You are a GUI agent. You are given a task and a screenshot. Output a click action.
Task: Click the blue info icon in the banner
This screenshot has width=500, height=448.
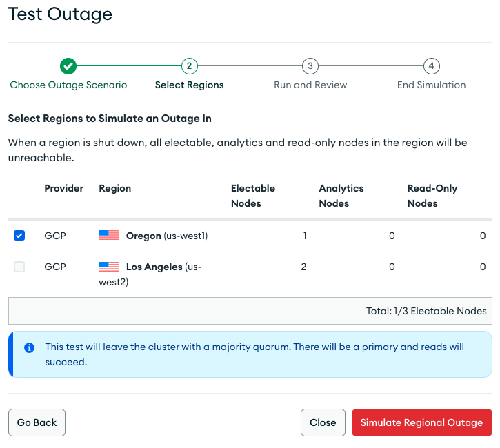[30, 348]
